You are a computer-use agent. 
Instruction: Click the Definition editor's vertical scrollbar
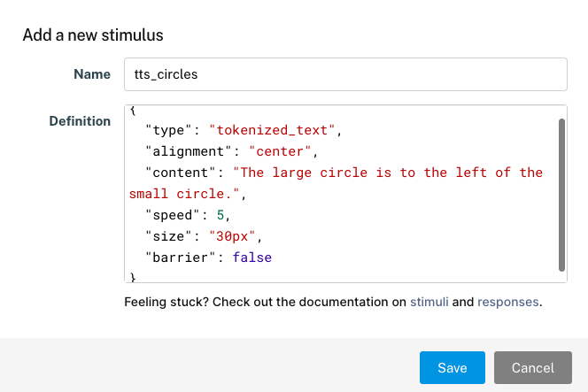click(x=561, y=195)
